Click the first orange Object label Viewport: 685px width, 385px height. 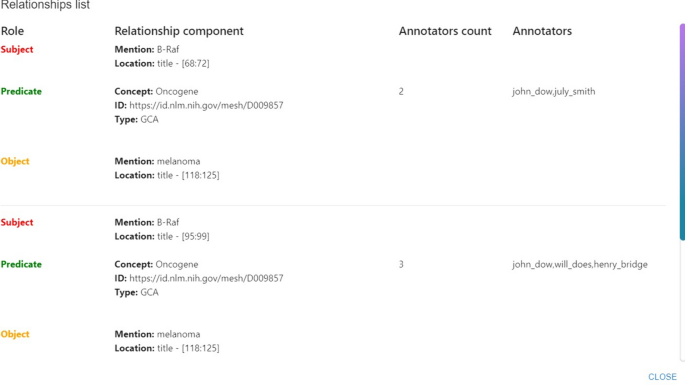click(x=15, y=161)
